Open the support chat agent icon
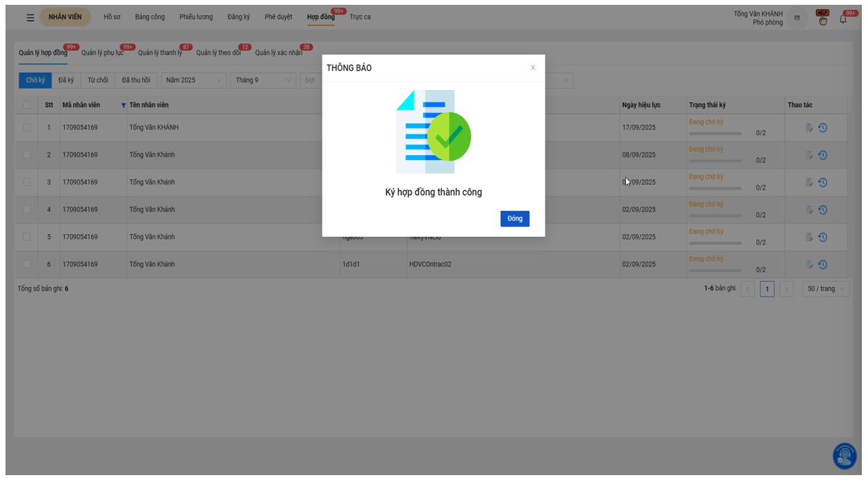Screen dimensions: 868x482 click(845, 456)
